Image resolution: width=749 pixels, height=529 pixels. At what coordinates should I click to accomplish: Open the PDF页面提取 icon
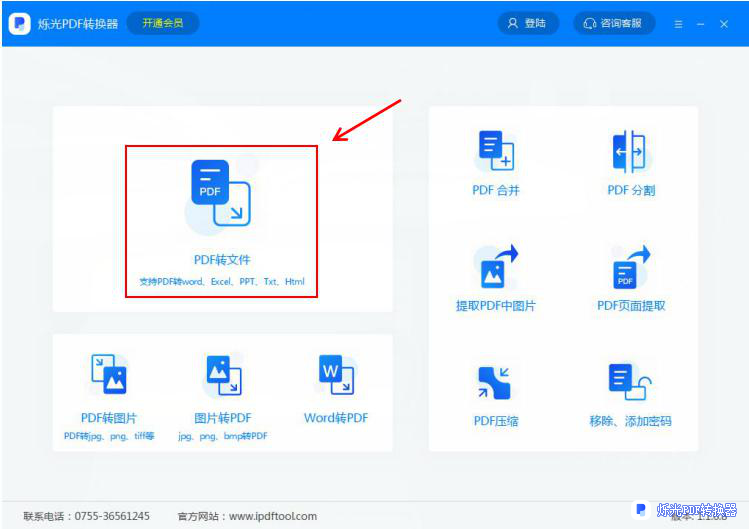tap(630, 267)
